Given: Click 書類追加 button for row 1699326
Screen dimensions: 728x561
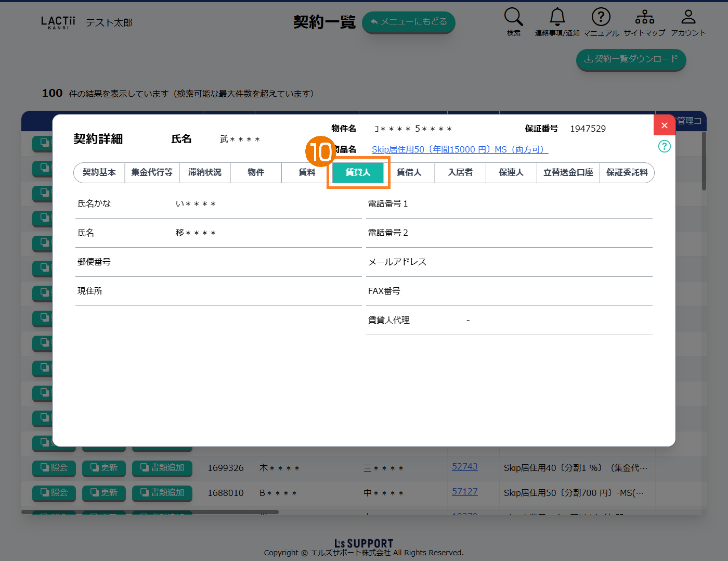Looking at the screenshot, I should pyautogui.click(x=162, y=468).
